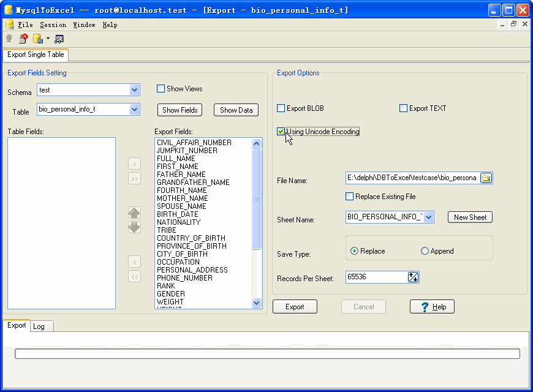The width and height of the screenshot is (533, 392).
Task: Select BIRTH_DATE in Export Fields
Action: coord(178,214)
